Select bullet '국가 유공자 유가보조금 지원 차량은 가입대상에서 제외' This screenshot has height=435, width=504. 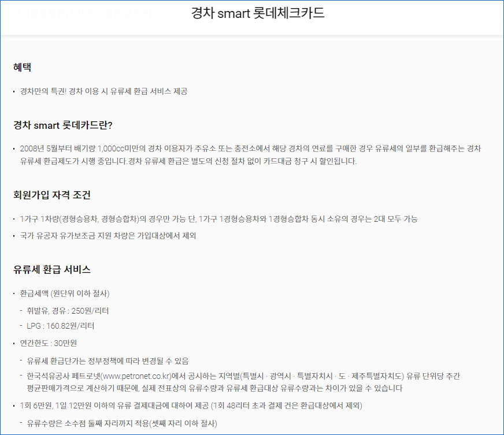[x=108, y=236]
